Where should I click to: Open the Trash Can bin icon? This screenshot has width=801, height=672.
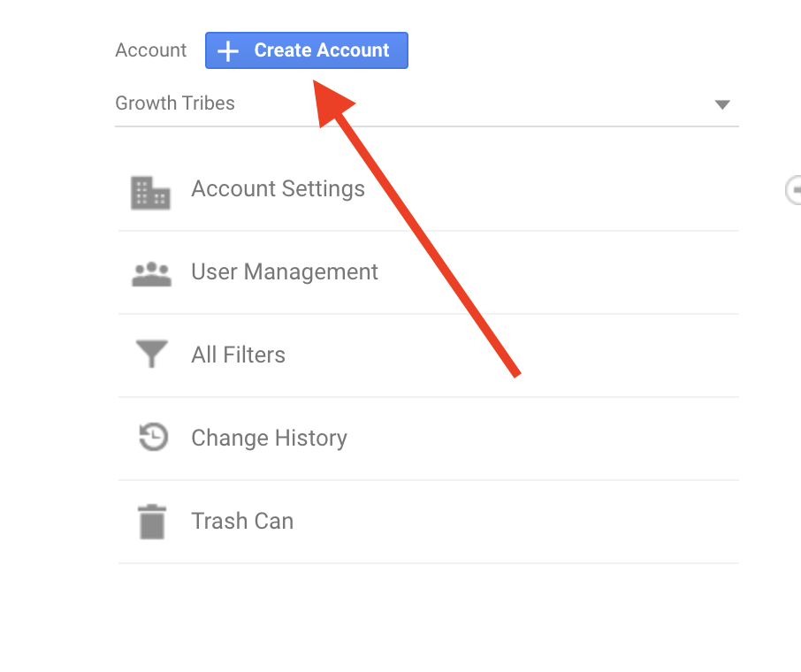(152, 522)
